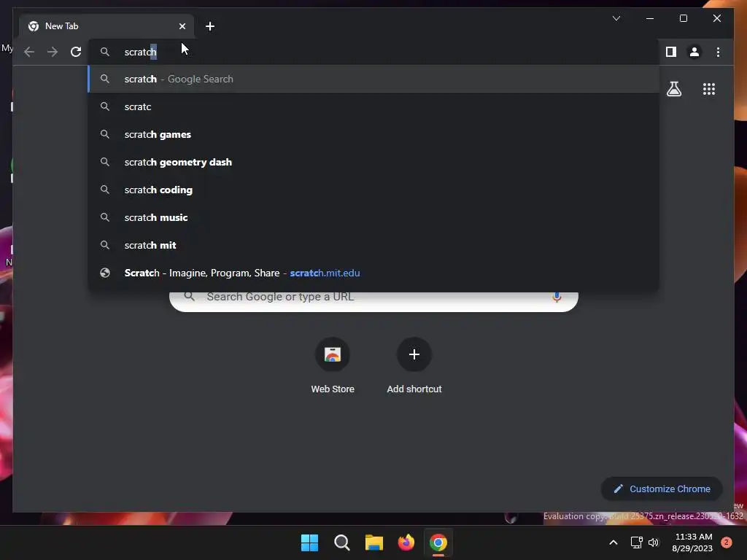Click the Add shortcut plus icon
The width and height of the screenshot is (747, 560).
coord(414,354)
